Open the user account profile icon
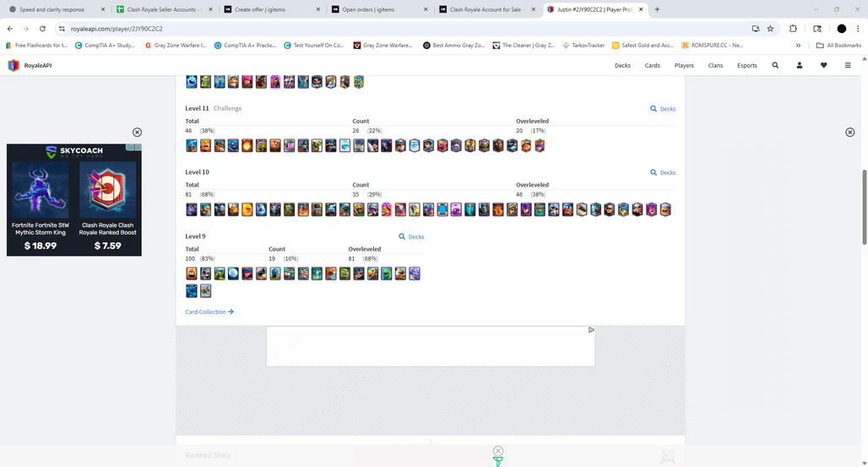868x467 pixels. [x=800, y=65]
